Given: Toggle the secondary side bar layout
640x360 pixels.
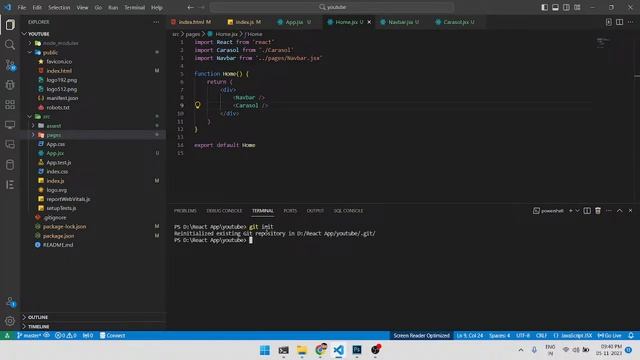Looking at the screenshot, I should point(567,7).
